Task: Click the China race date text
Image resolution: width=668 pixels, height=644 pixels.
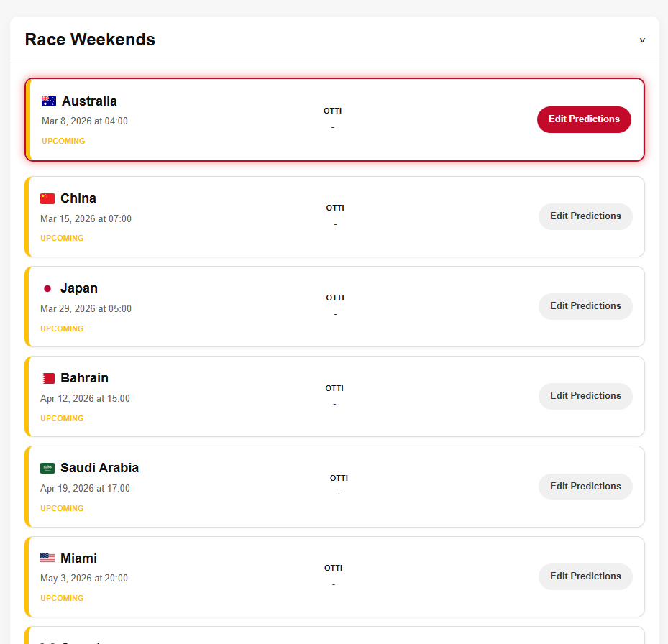Action: point(86,218)
